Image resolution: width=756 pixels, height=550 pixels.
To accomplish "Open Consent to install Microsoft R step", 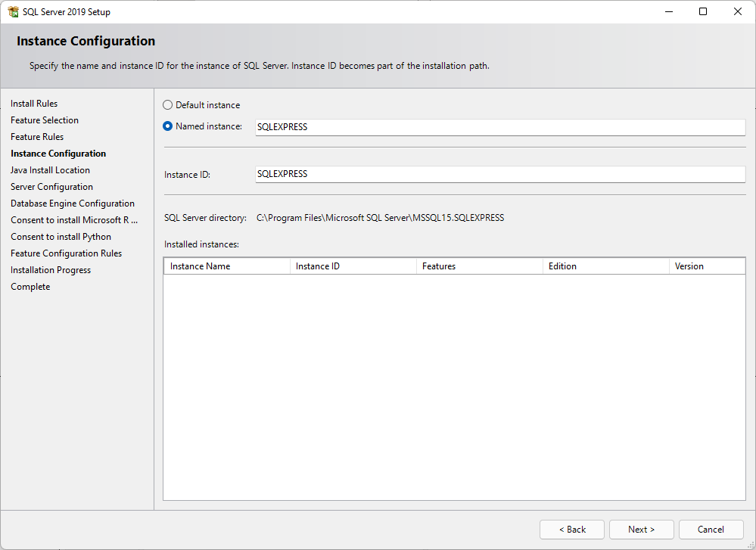I will 74,220.
